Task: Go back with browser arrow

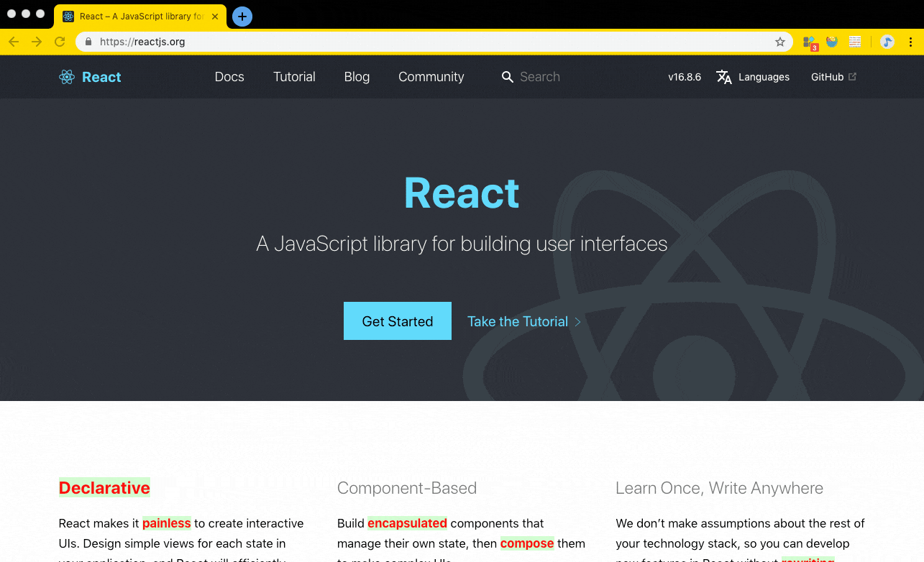Action: pyautogui.click(x=14, y=42)
